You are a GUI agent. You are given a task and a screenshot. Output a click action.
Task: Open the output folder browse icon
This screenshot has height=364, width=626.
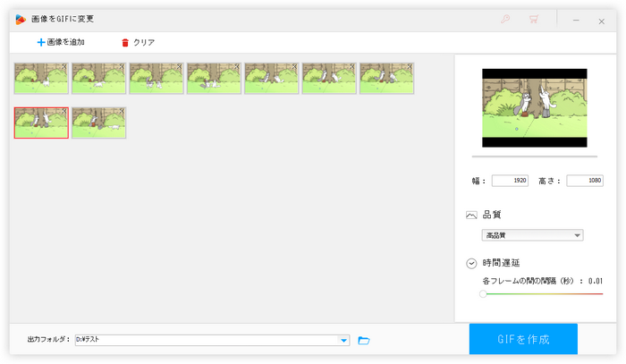pos(364,340)
